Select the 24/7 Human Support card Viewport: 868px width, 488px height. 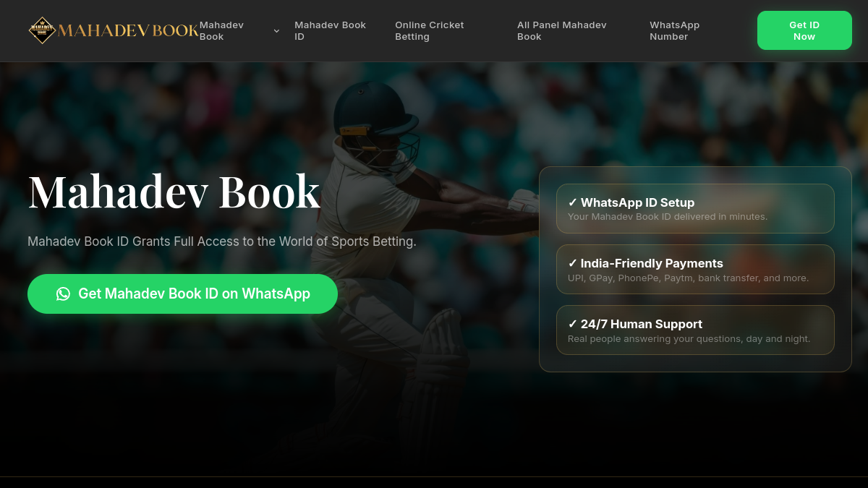tap(695, 330)
